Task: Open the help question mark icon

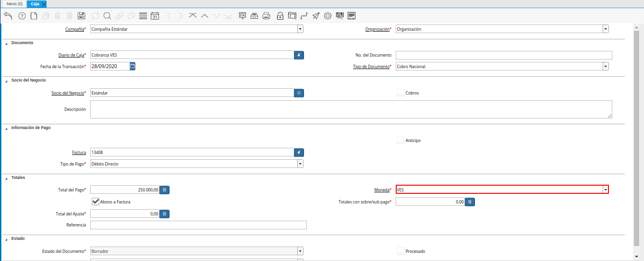Action: [x=22, y=16]
